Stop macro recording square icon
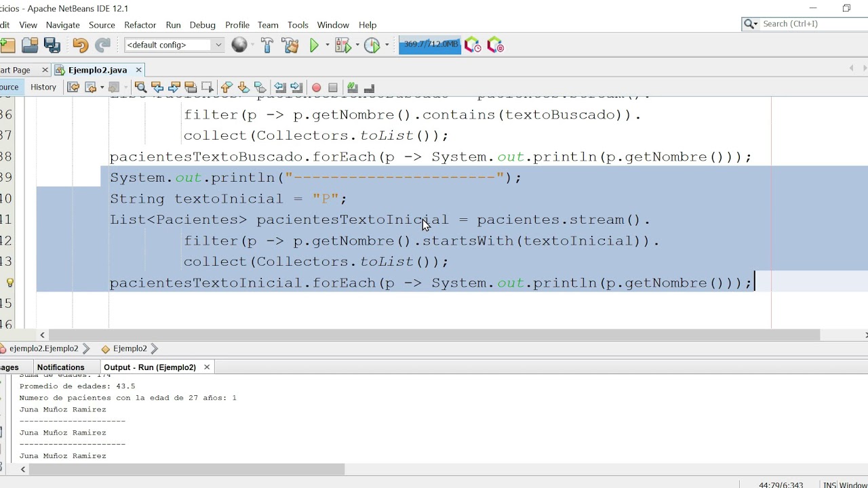The image size is (868, 488). pyautogui.click(x=333, y=87)
